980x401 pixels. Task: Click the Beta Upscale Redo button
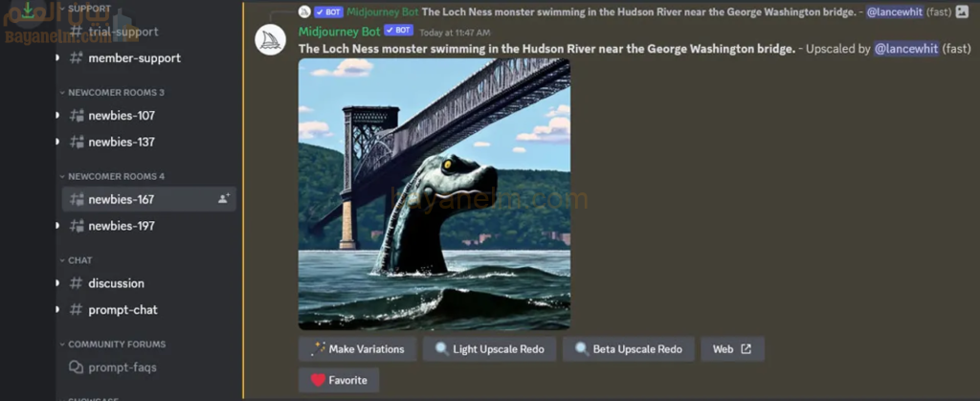(x=628, y=349)
